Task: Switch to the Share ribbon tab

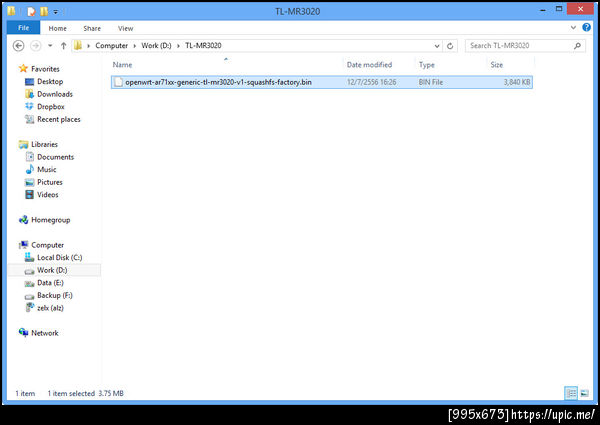Action: tap(92, 28)
